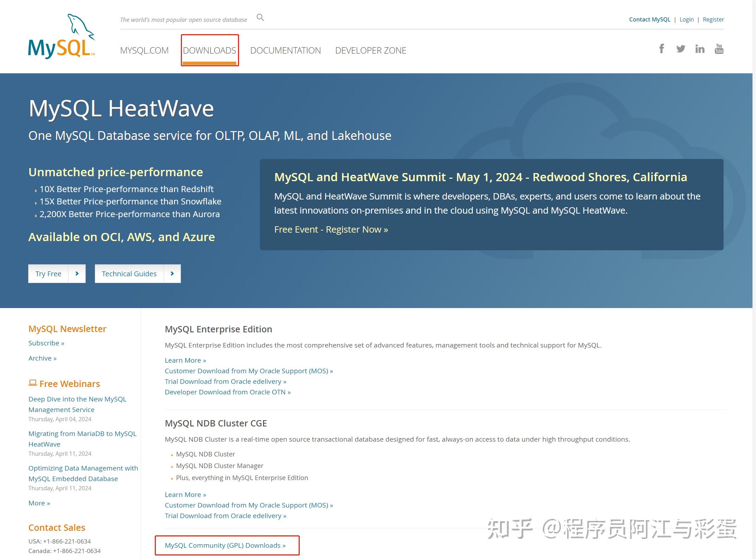This screenshot has width=756, height=559.
Task: Visit MySQL's Facebook page icon
Action: 661,49
